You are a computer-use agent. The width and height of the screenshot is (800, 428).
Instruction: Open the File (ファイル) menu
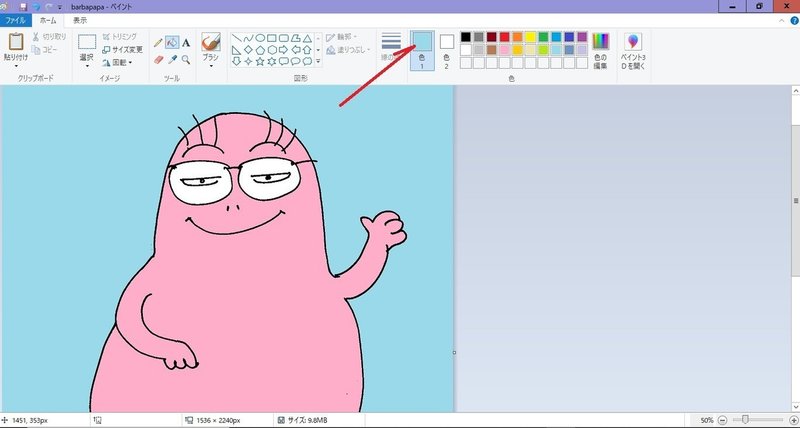click(16, 20)
